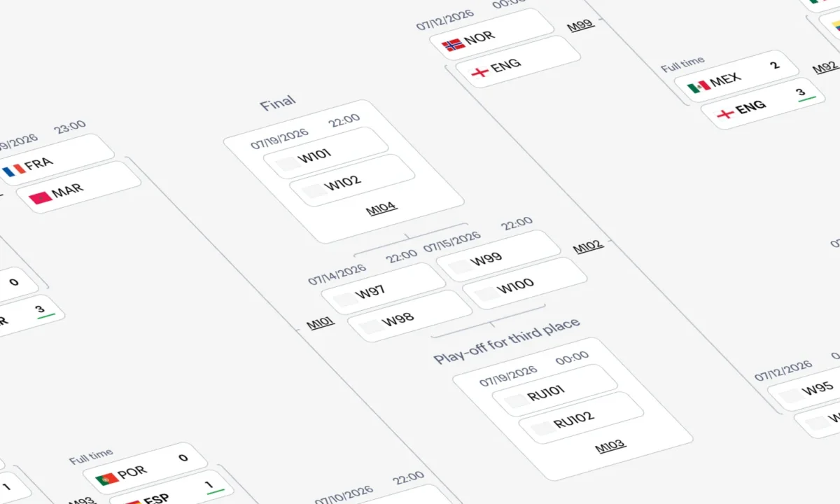Click the Portugal flag icon next to POR
This screenshot has width=840, height=504.
pyautogui.click(x=106, y=478)
